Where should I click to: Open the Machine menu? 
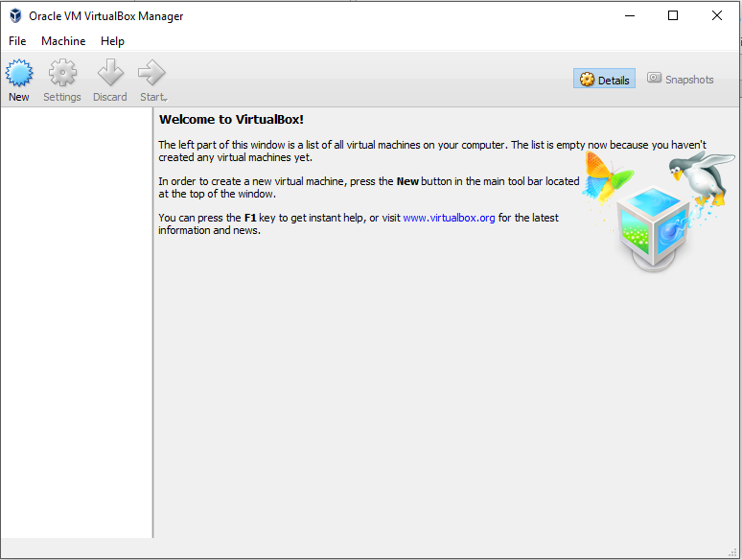tap(63, 41)
